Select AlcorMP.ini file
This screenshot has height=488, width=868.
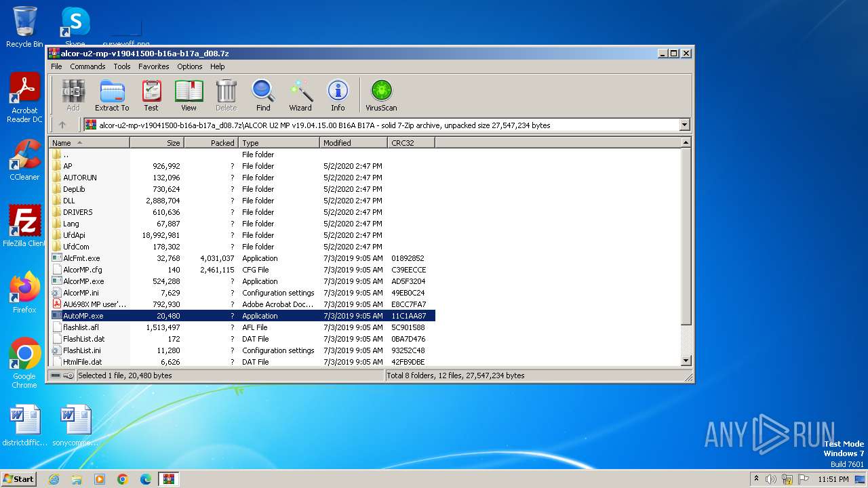[242, 293]
